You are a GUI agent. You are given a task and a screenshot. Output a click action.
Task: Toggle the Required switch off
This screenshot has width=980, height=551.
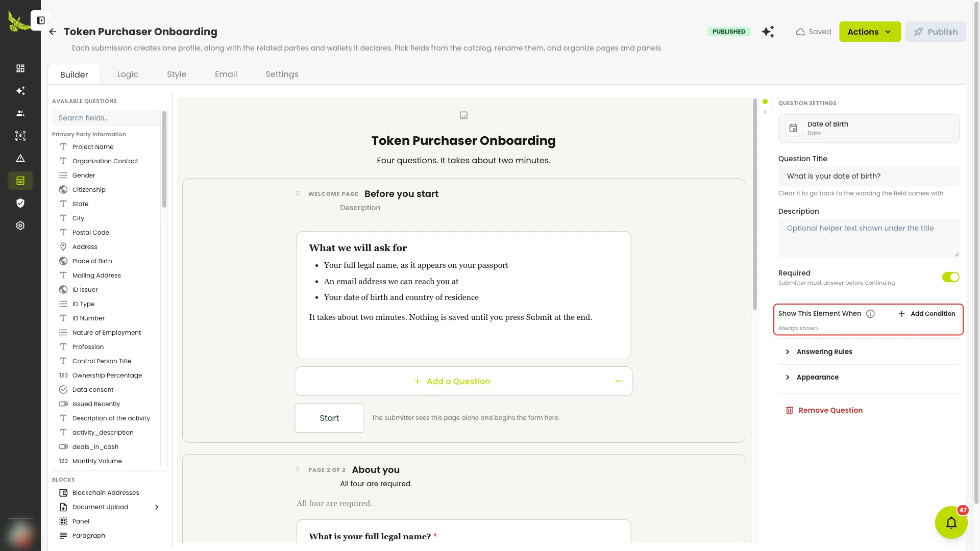pyautogui.click(x=950, y=277)
